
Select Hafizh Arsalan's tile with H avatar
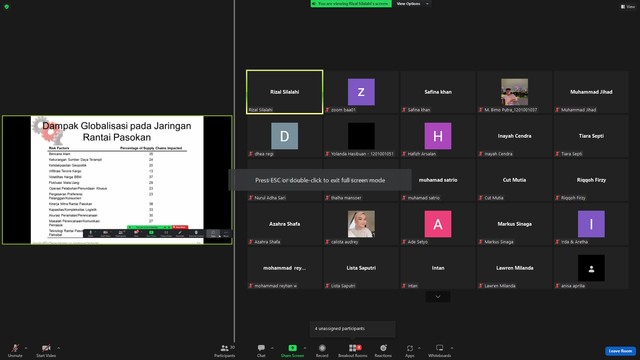(x=438, y=136)
